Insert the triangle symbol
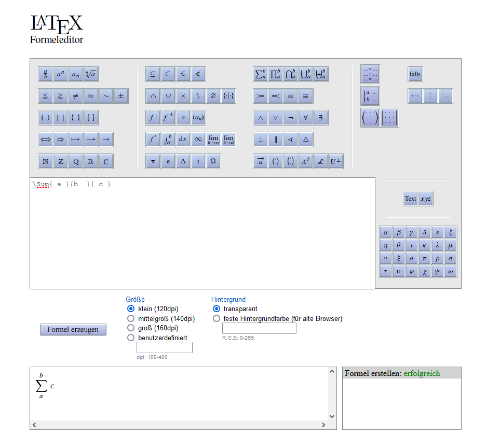Image resolution: width=500 pixels, height=433 pixels. coord(306,139)
